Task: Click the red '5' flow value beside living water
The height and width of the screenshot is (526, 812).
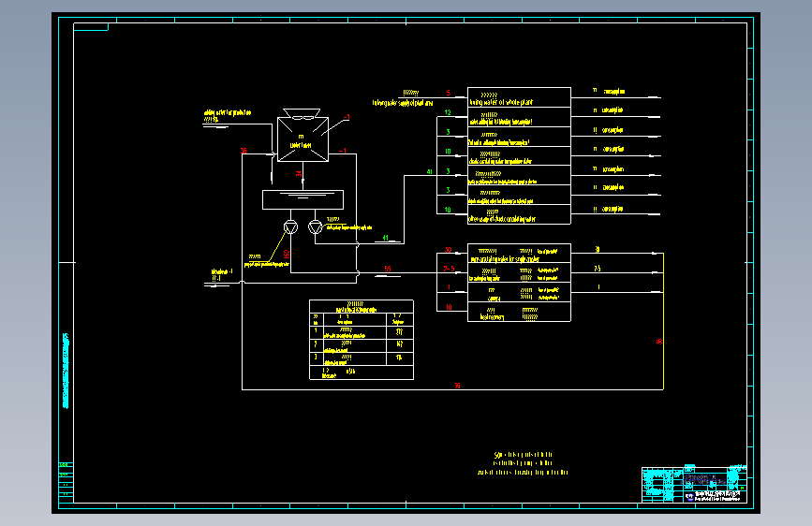Action: (449, 94)
